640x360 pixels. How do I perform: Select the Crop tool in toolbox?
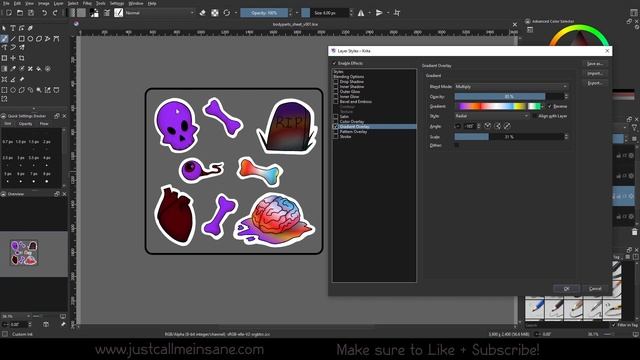[21, 58]
